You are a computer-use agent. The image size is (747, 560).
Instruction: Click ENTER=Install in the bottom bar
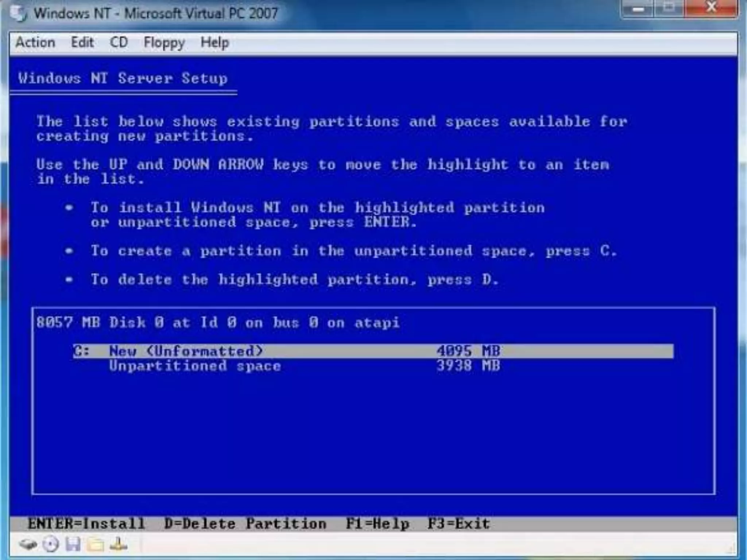pyautogui.click(x=86, y=524)
